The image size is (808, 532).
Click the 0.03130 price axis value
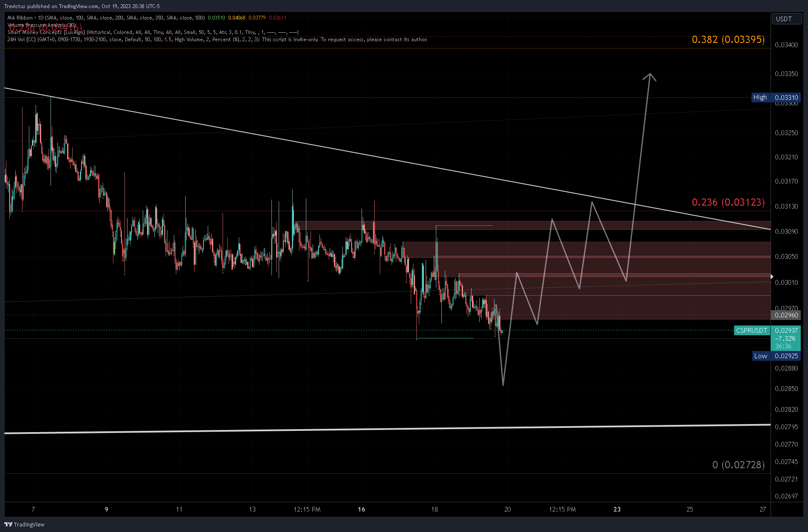click(x=786, y=207)
